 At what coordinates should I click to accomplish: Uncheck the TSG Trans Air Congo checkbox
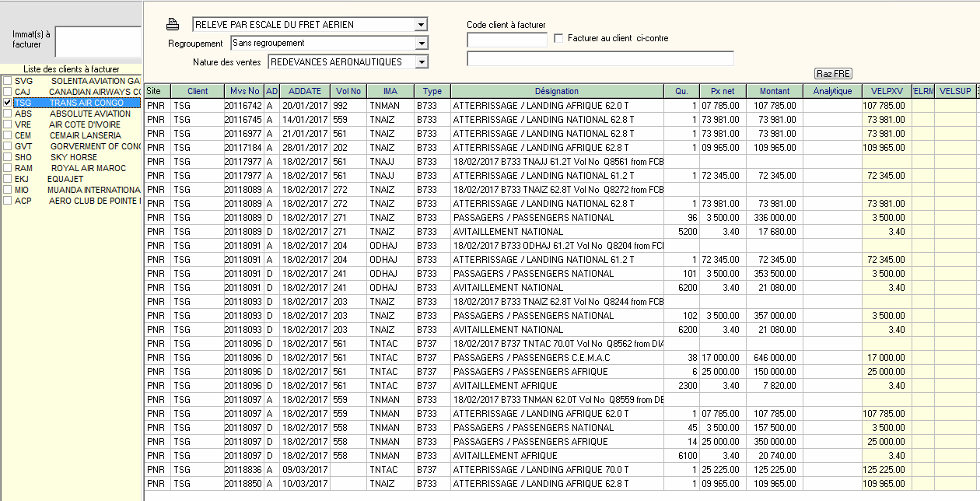point(7,103)
